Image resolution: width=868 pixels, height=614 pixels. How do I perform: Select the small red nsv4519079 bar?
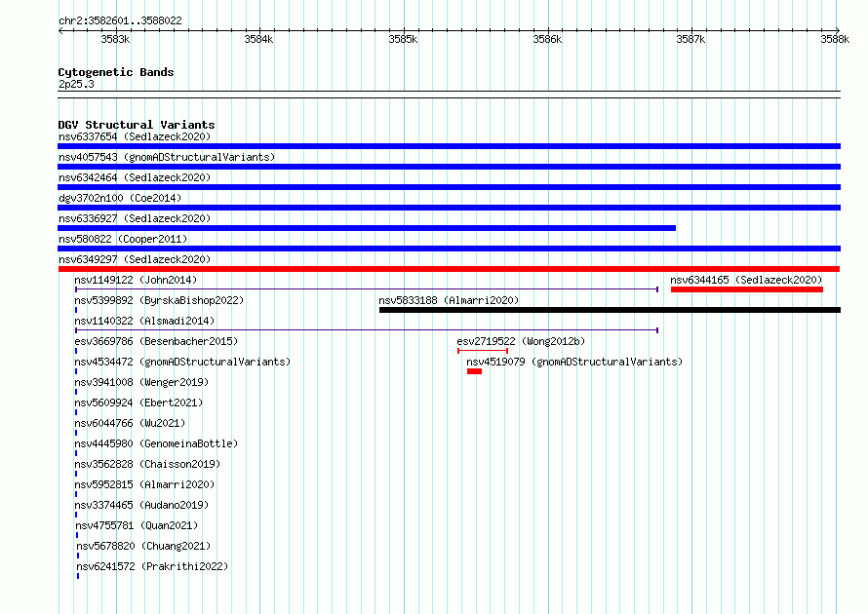point(474,371)
